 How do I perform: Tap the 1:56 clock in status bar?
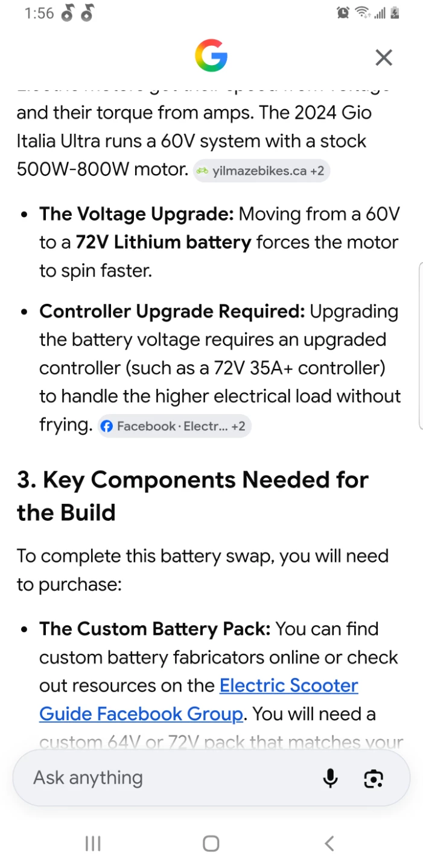coord(39,13)
